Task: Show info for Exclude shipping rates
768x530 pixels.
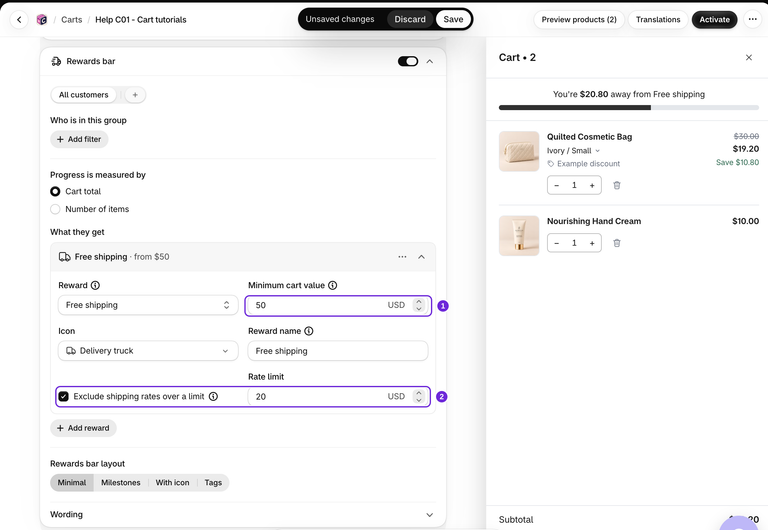Action: coord(214,396)
